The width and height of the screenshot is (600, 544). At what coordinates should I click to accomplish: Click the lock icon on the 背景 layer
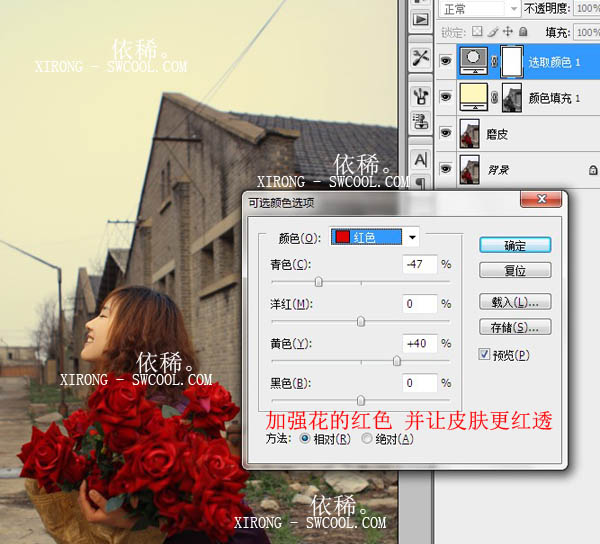593,170
